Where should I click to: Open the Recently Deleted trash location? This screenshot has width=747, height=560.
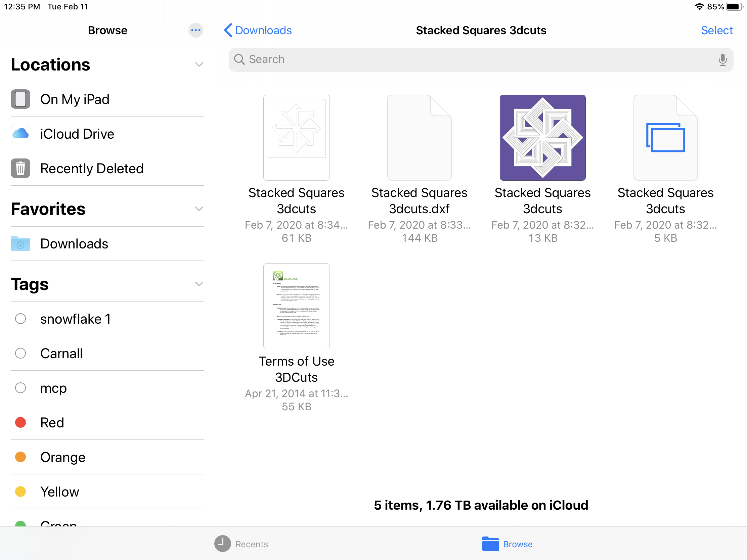tap(91, 169)
